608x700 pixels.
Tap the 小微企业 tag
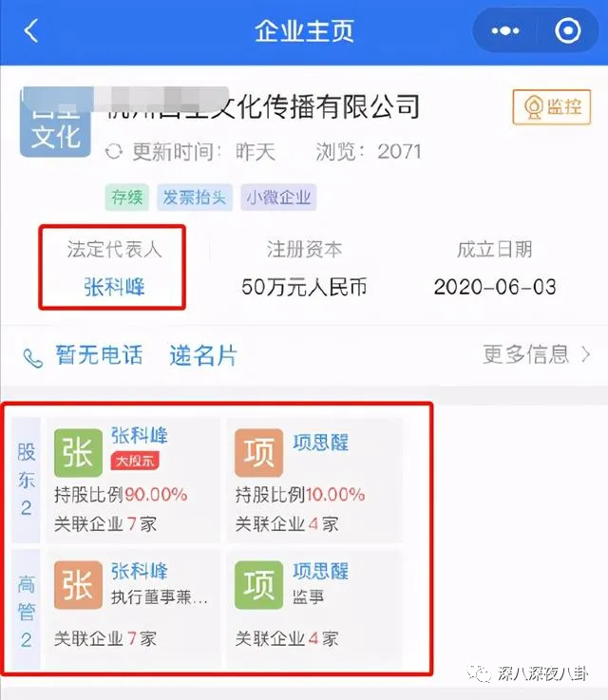tap(278, 197)
